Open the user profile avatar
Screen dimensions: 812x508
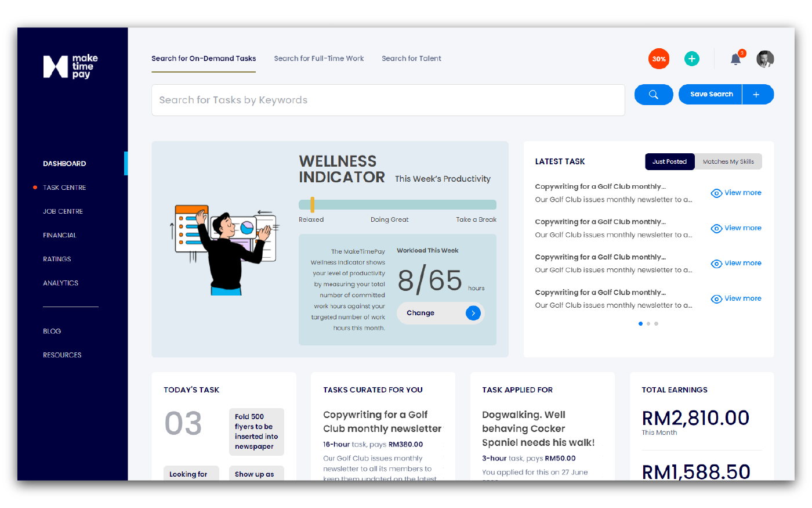[765, 59]
